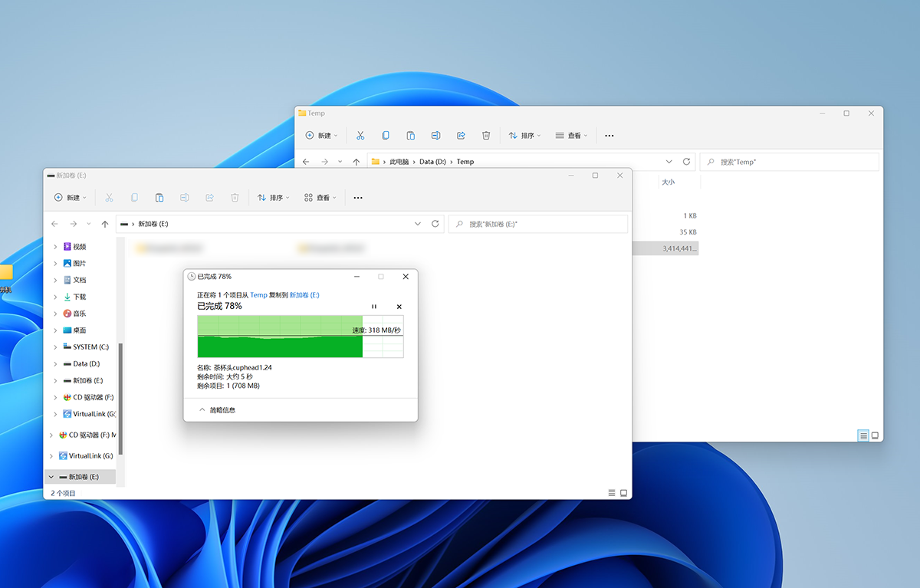Select the 3,414,441 KB file row
Viewport: 920px width, 588px height.
click(665, 248)
